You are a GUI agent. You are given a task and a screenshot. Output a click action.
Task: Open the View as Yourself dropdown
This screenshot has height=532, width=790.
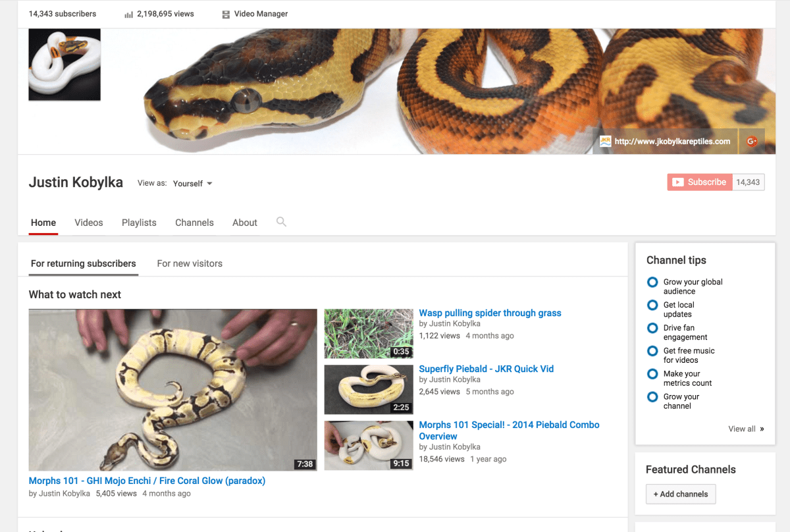pos(192,184)
